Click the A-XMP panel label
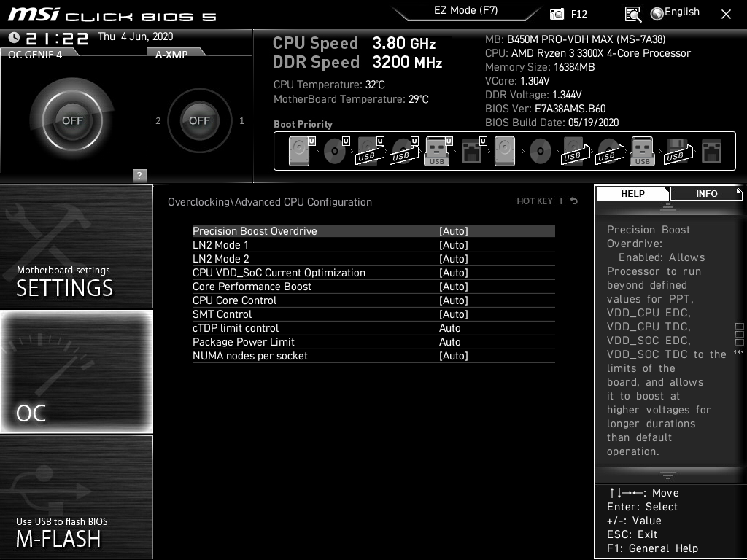This screenshot has width=747, height=560. pyautogui.click(x=171, y=54)
